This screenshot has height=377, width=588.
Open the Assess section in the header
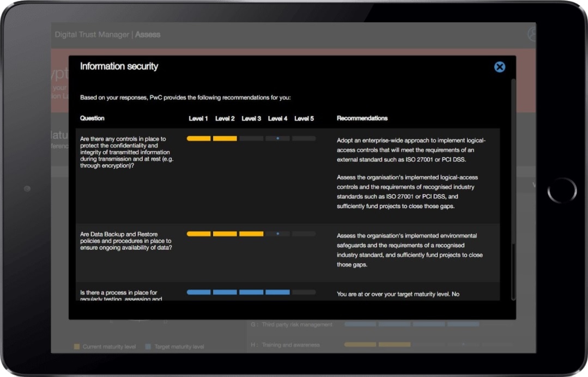148,34
